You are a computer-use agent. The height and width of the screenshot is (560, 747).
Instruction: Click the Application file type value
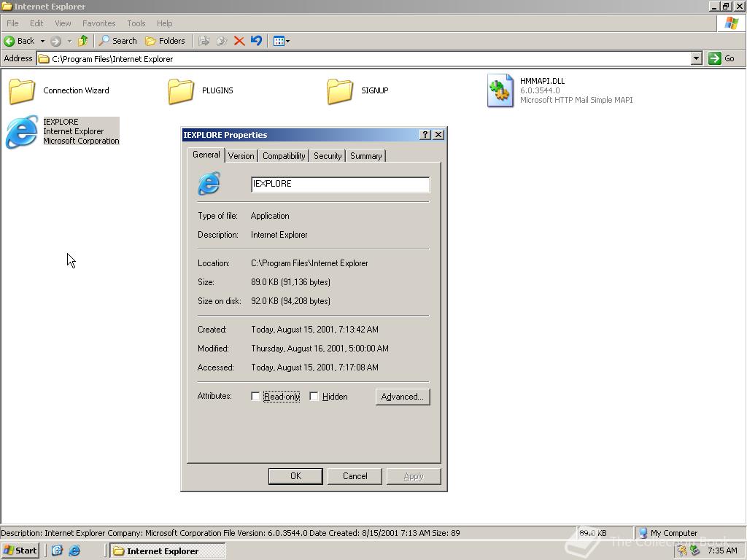coord(270,216)
